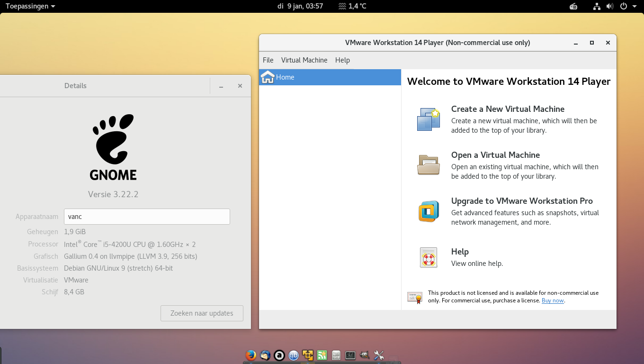Click the Open a Virtual Machine folder icon
Viewport: 644px width, 364px height.
[429, 165]
